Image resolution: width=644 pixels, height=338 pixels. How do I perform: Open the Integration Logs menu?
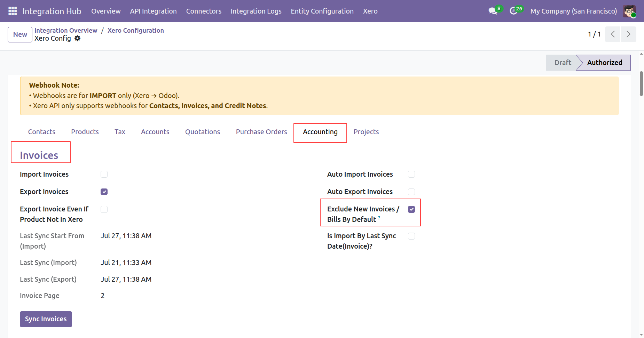[x=256, y=11]
